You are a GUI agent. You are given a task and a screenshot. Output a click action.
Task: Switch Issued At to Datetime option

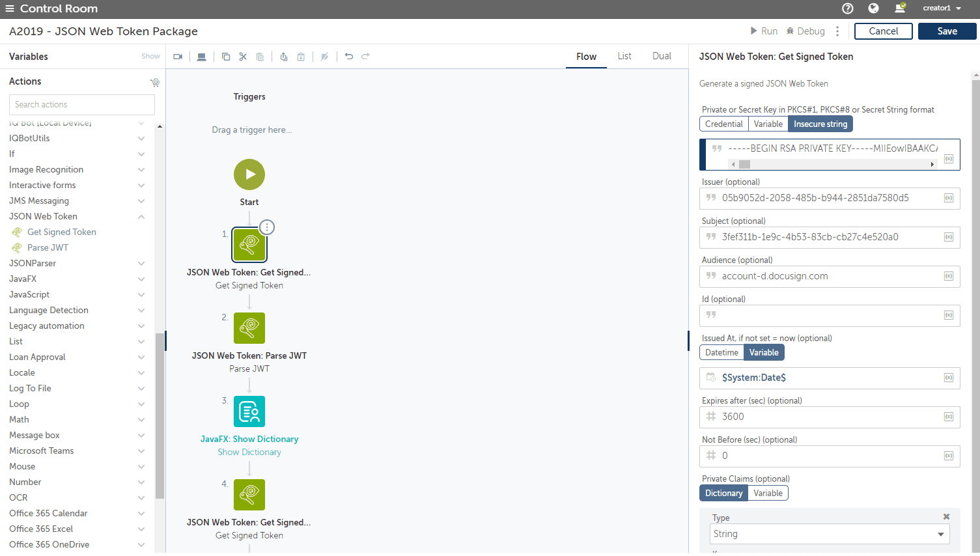click(721, 352)
